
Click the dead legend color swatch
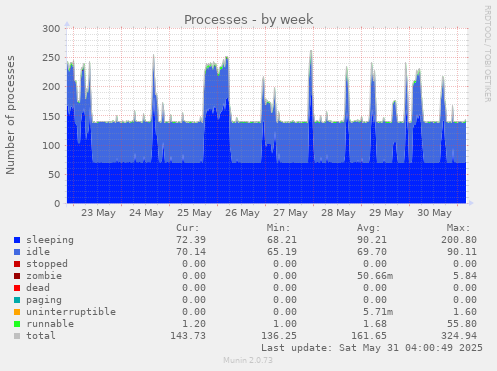coord(17,288)
